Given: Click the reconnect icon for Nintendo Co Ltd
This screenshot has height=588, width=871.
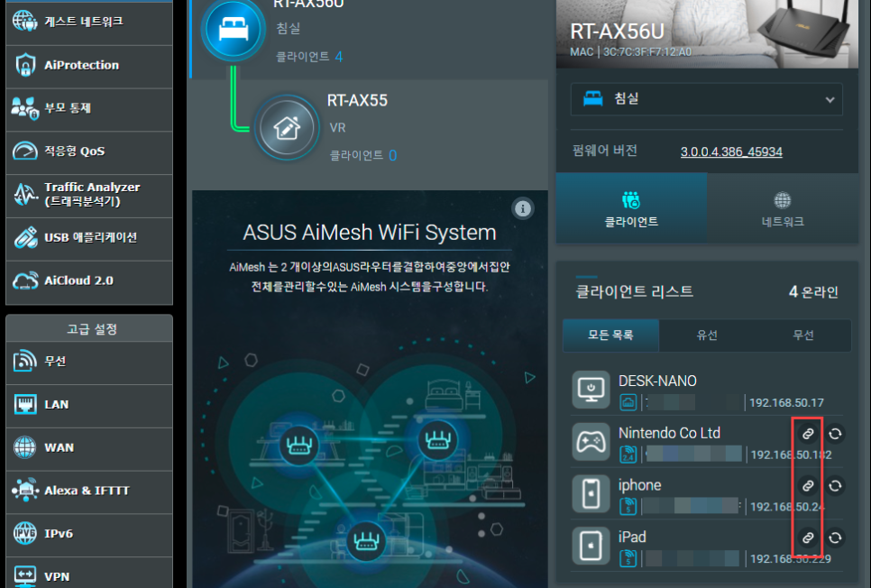Looking at the screenshot, I should click(x=835, y=434).
